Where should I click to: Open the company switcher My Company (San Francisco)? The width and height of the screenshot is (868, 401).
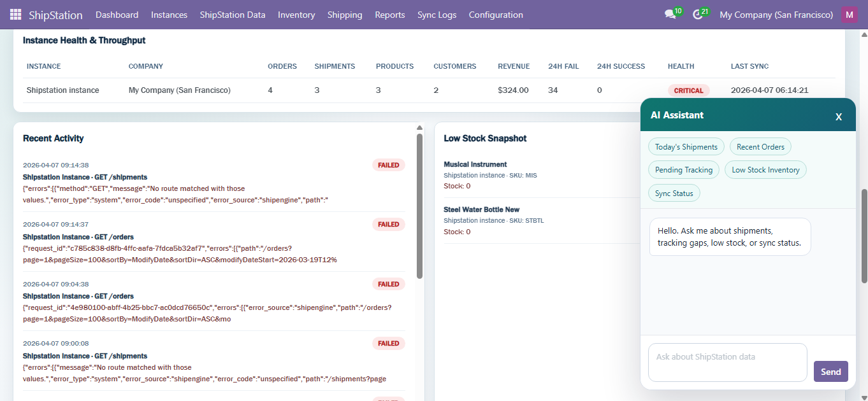pos(776,15)
